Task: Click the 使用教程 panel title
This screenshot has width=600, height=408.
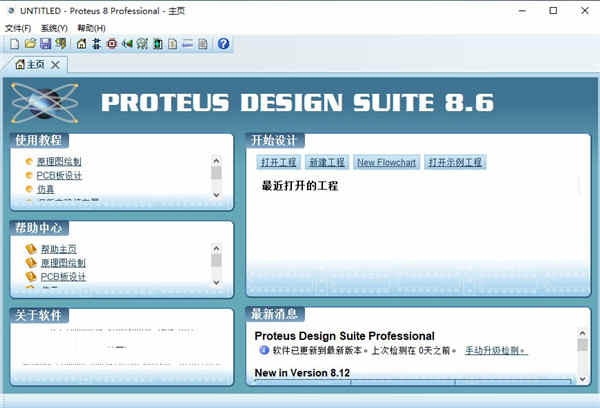Action: coord(39,140)
